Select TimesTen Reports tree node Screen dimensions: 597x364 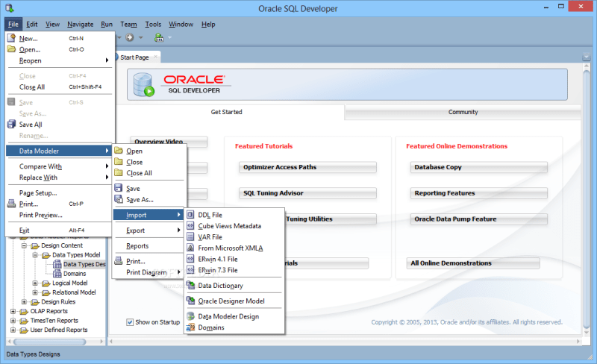(54, 321)
